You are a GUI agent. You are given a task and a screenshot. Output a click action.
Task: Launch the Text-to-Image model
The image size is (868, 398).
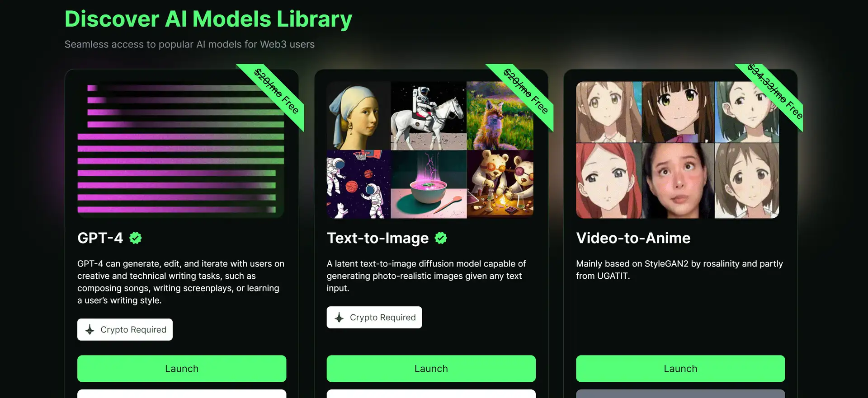431,369
